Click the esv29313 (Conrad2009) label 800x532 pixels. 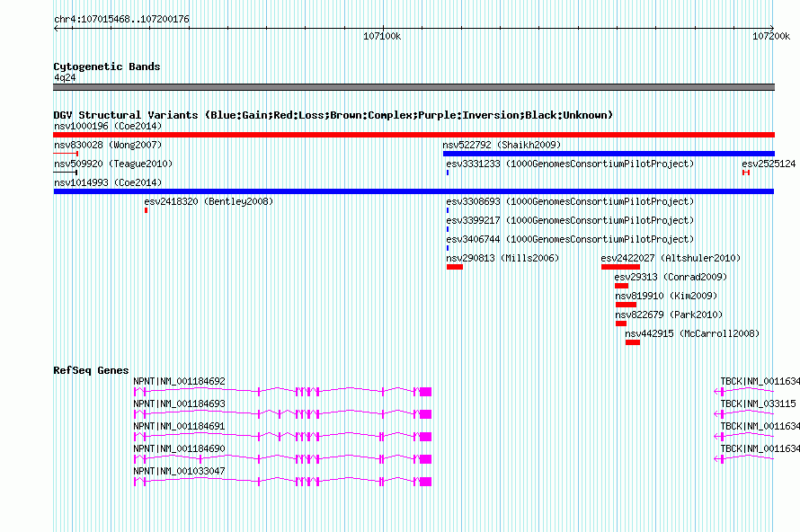click(x=671, y=277)
